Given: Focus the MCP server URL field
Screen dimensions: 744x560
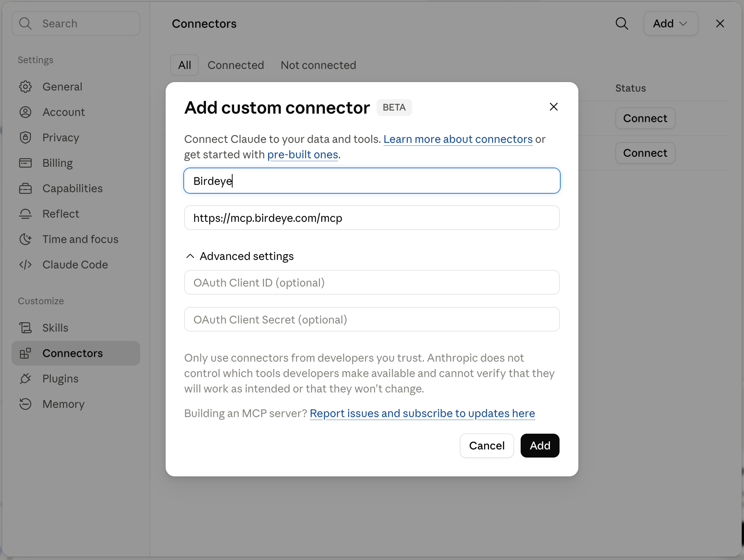Looking at the screenshot, I should pos(372,218).
